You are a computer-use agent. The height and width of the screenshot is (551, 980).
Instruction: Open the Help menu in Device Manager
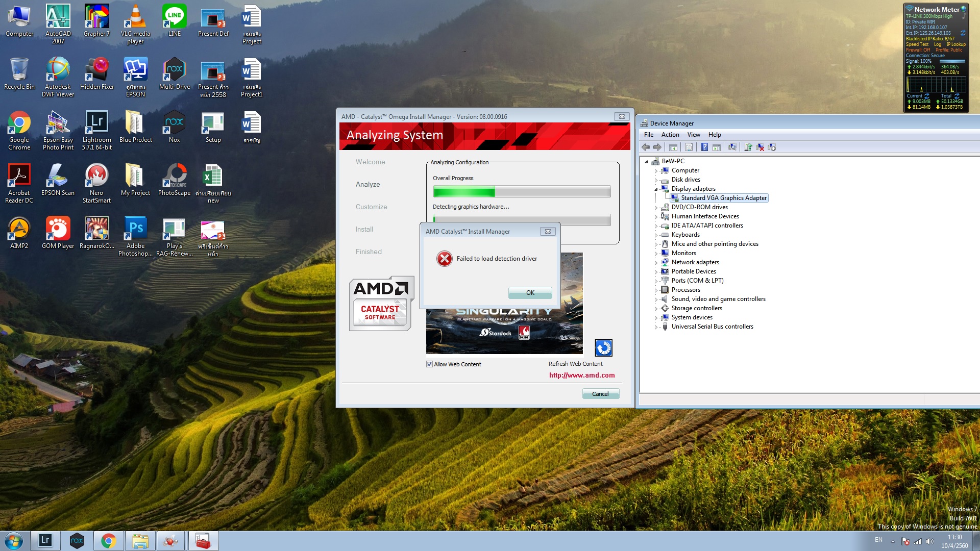(715, 135)
